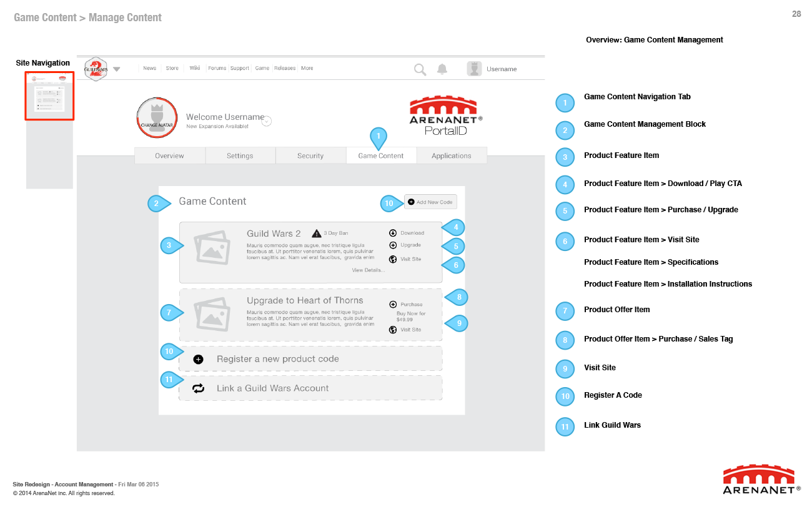Click the Add New Code button
This screenshot has width=812, height=507.
[430, 202]
